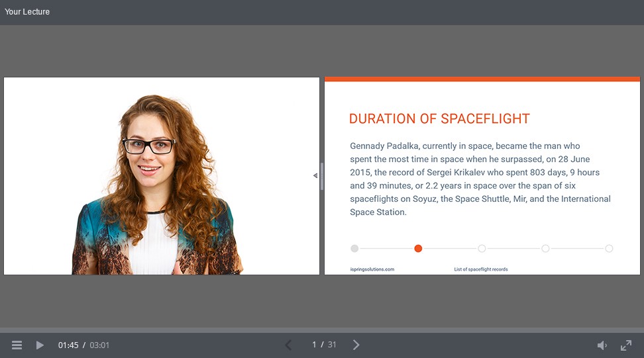This screenshot has width=644, height=358.
Task: Jump to the last timeline dot
Action: (609, 249)
